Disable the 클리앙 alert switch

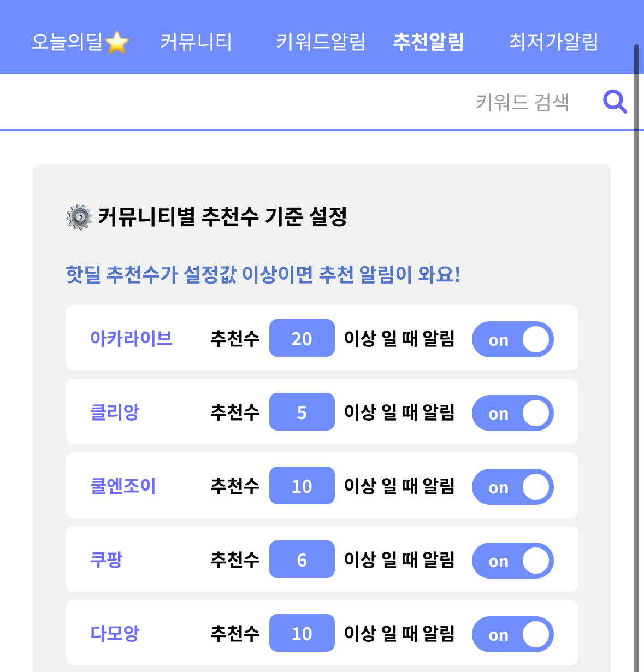(512, 413)
